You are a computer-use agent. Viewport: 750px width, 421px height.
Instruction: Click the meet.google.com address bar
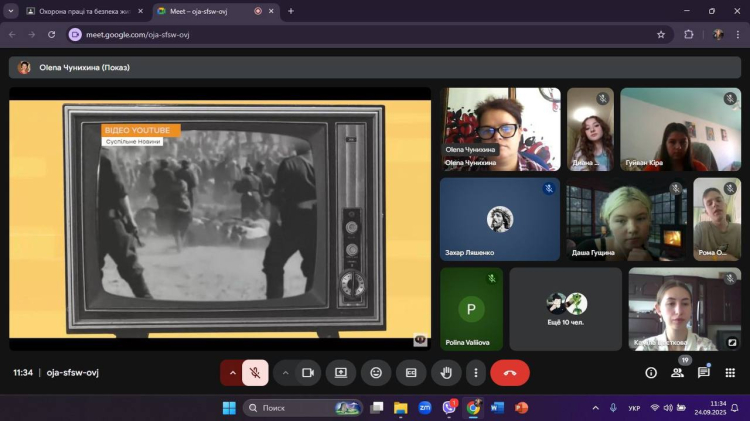(350, 34)
